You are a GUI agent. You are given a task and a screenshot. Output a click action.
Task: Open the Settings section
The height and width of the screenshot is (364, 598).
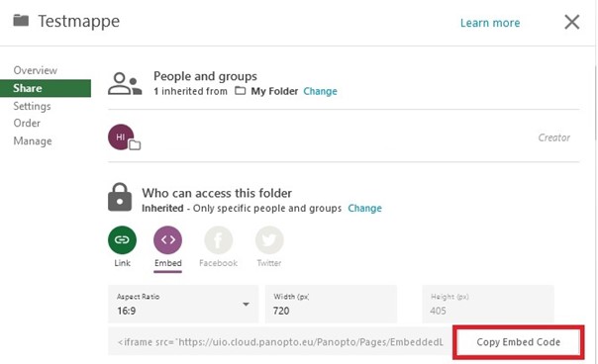[32, 106]
